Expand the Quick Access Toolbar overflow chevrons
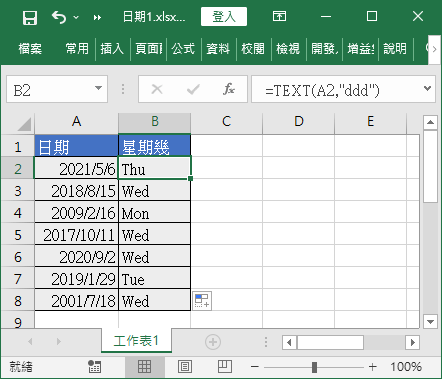442x379 pixels. (97, 18)
